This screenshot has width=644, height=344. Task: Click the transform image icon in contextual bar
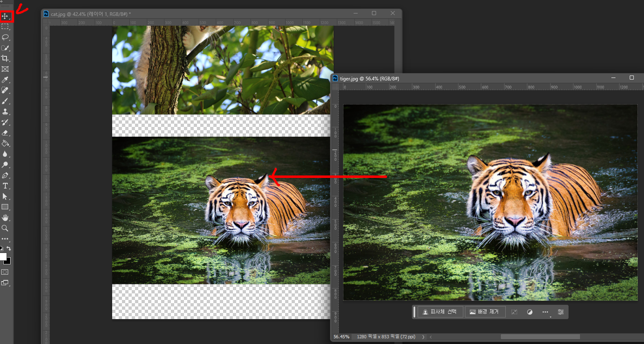[x=514, y=312]
